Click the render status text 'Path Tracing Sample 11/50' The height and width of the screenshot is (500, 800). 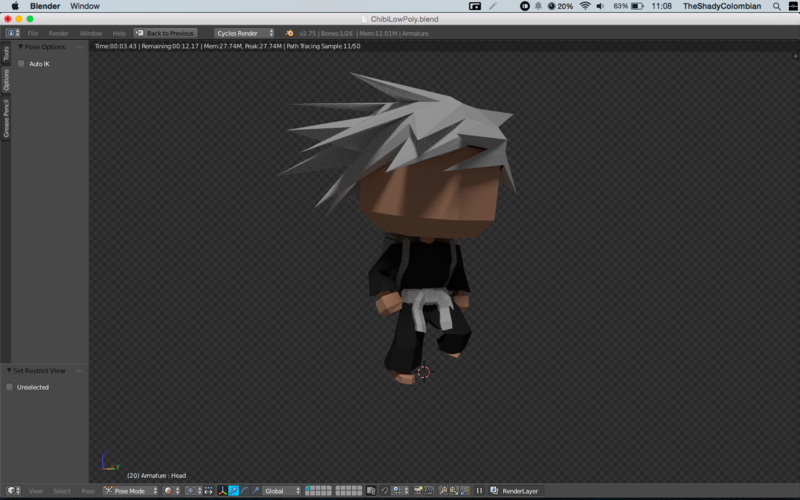pyautogui.click(x=323, y=46)
